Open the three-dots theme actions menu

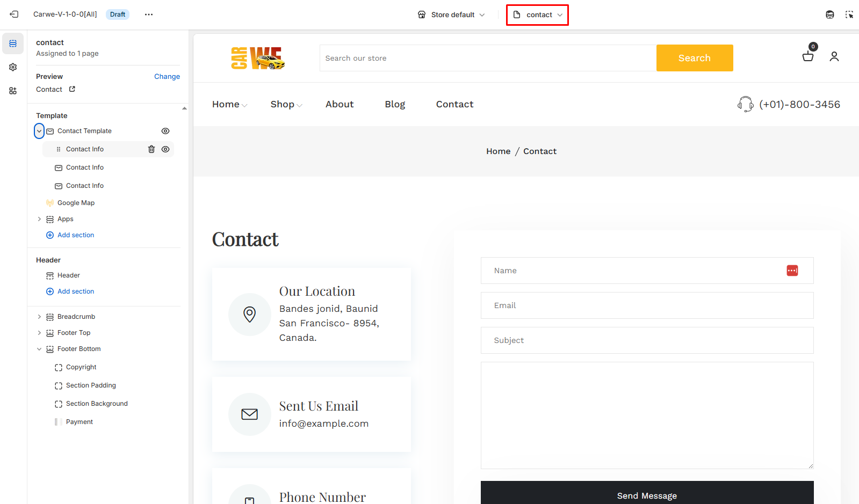pyautogui.click(x=149, y=14)
